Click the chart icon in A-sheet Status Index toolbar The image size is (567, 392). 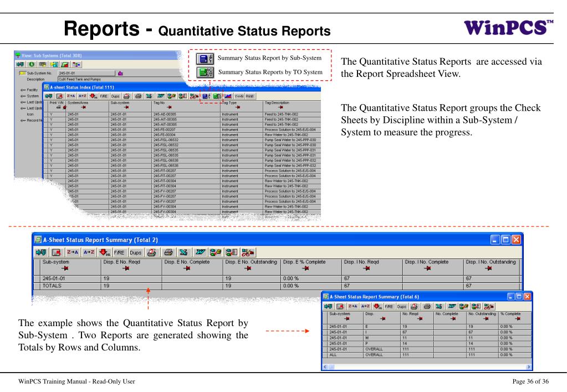(x=228, y=96)
